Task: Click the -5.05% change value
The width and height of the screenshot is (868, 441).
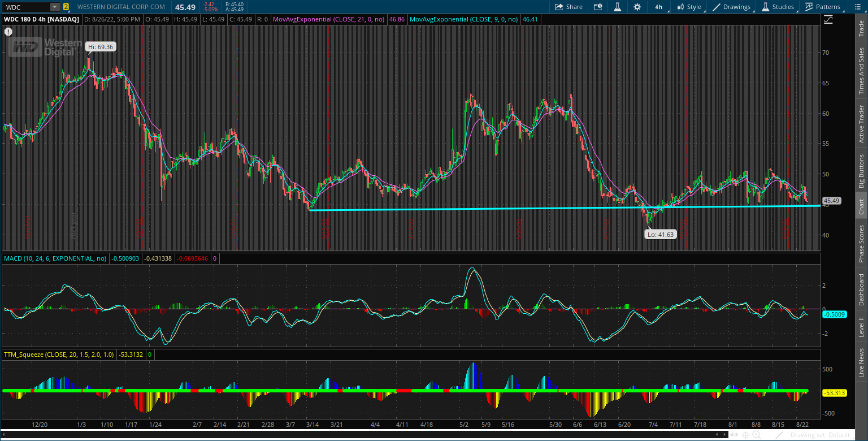Action: (x=210, y=10)
